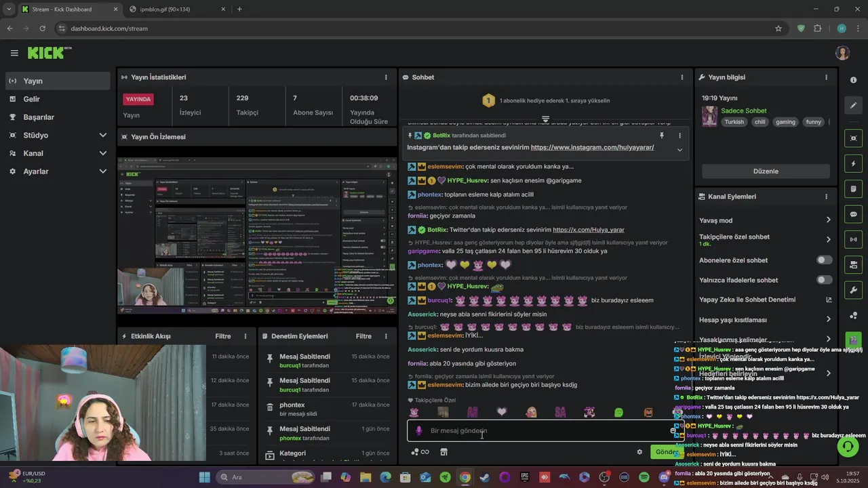Toggle Abonelere özel sohbet switch
The height and width of the screenshot is (488, 868).
coord(824,260)
